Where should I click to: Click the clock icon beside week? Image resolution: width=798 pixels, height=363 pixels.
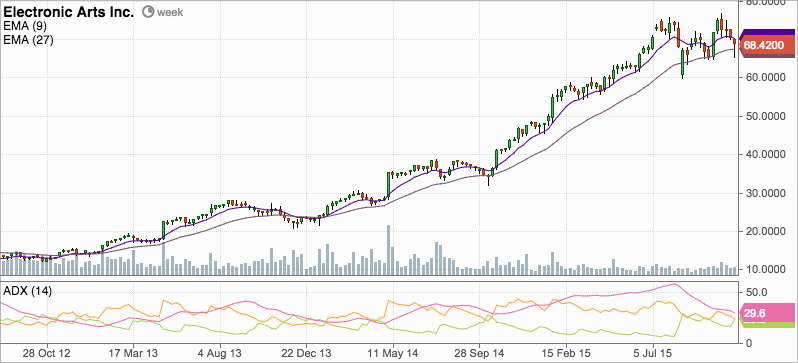[x=148, y=12]
